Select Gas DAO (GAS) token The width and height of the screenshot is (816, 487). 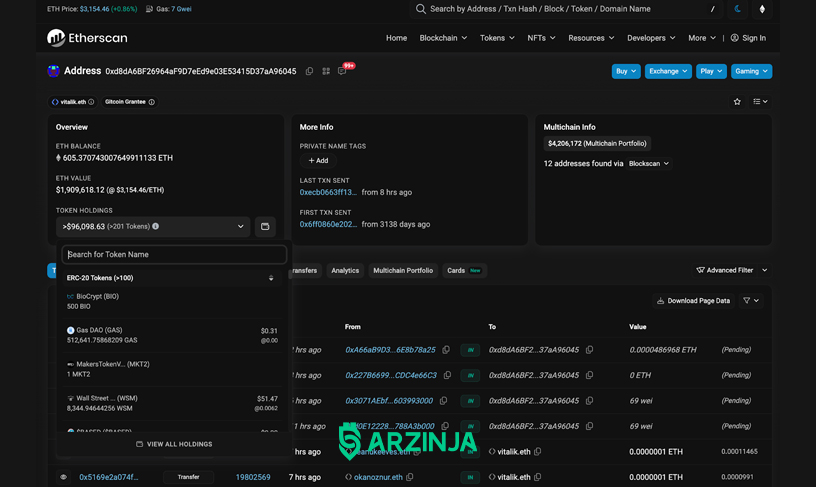[172, 335]
